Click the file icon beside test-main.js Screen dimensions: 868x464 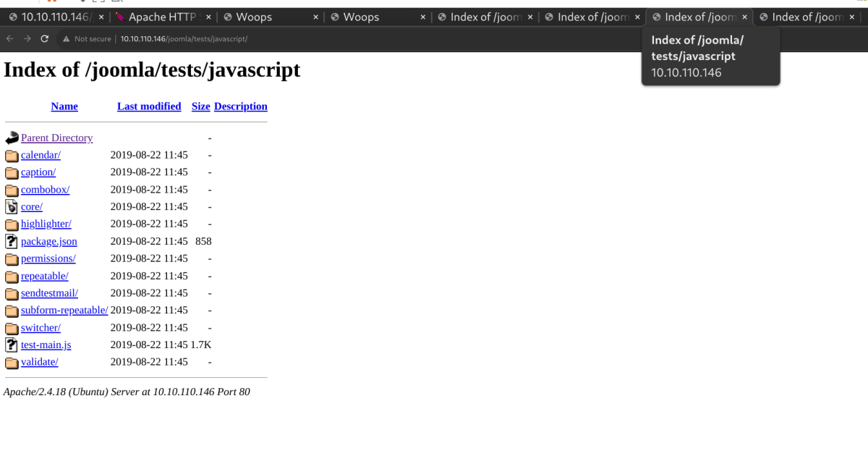[x=12, y=345]
